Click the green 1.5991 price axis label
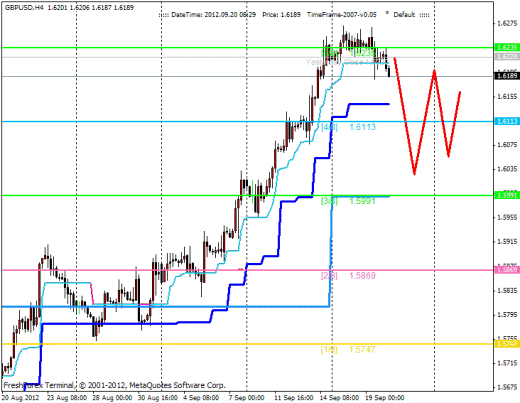The image size is (520, 403). [507, 195]
